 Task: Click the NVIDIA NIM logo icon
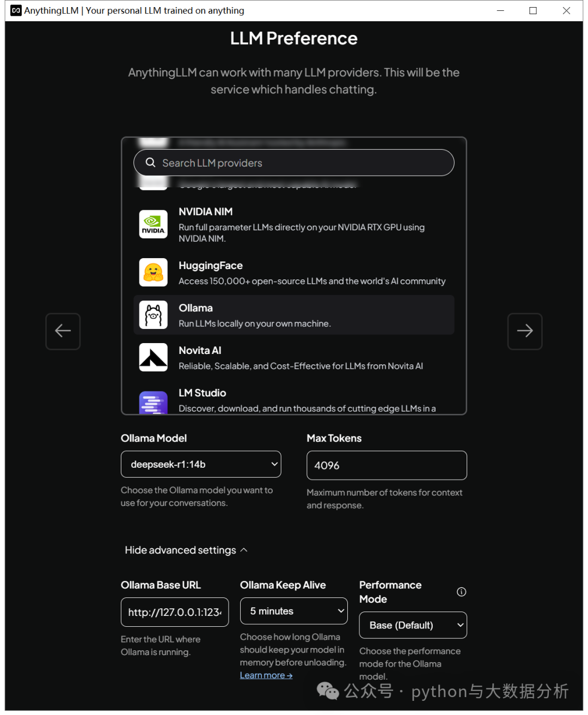click(x=153, y=224)
